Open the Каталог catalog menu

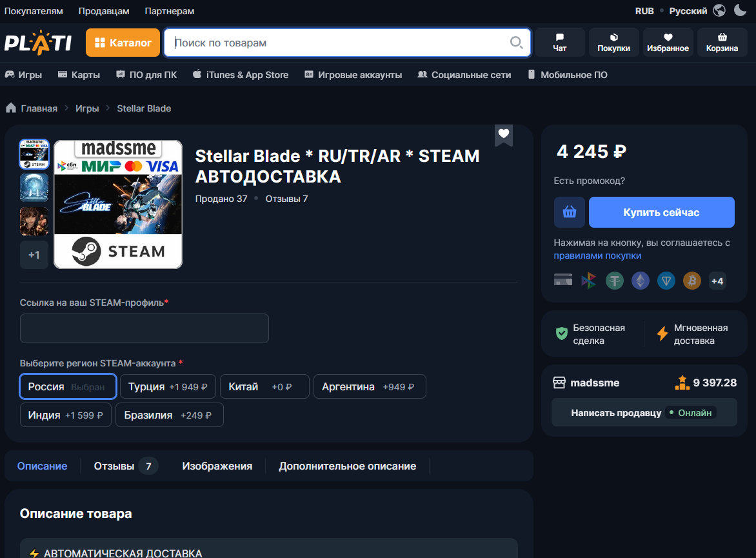coord(123,43)
